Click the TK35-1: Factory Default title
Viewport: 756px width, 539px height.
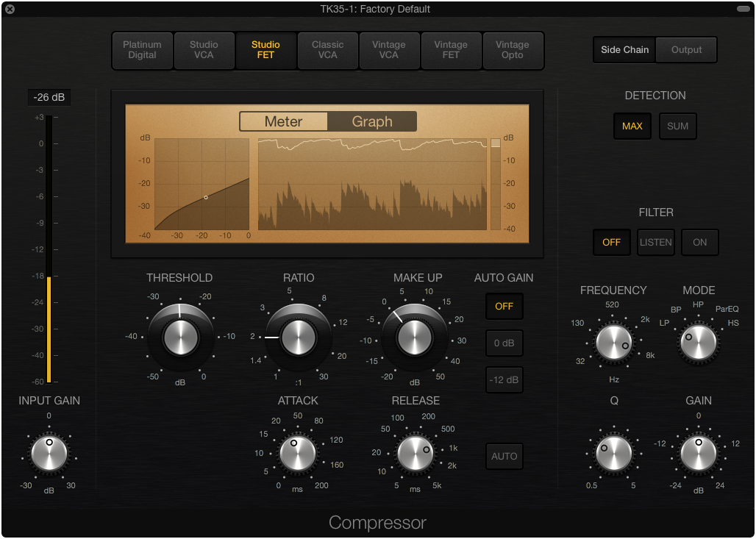[x=375, y=9]
